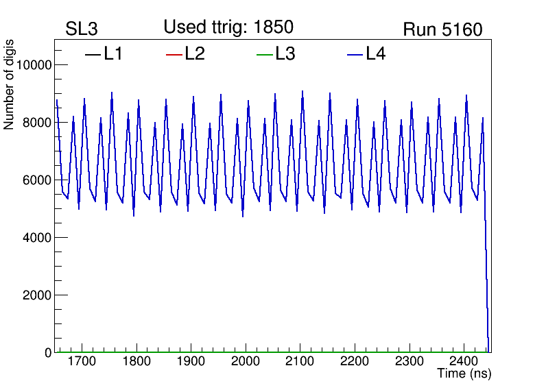This screenshot has height=392, width=546.
Task: Select the 'Time (ns)' x-axis title
Action: (x=464, y=374)
